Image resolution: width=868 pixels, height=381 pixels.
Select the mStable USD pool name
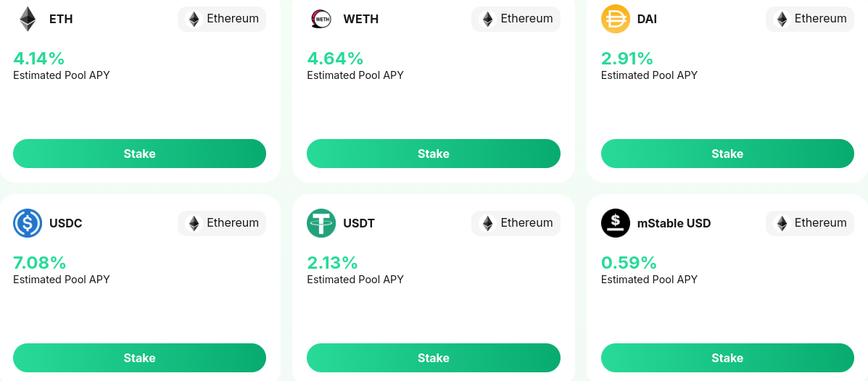[x=674, y=223]
